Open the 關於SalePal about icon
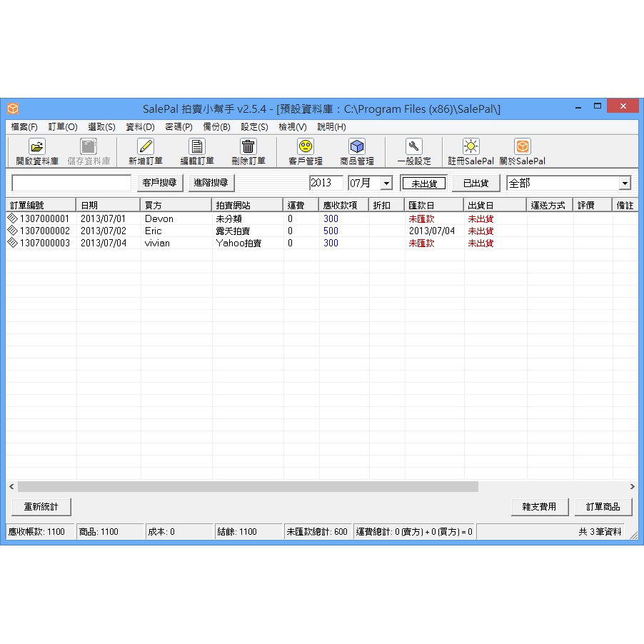Viewport: 644px width, 644px height. (x=523, y=147)
